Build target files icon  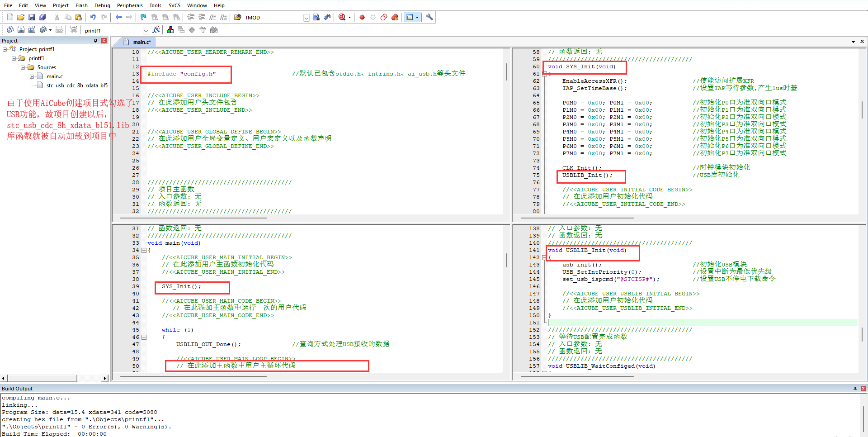(x=21, y=30)
